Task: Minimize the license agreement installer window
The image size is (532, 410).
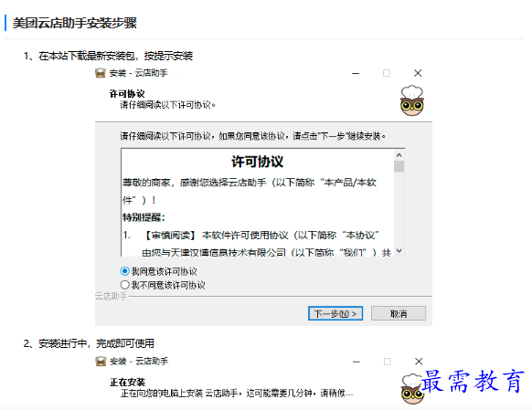Action: pyautogui.click(x=356, y=73)
